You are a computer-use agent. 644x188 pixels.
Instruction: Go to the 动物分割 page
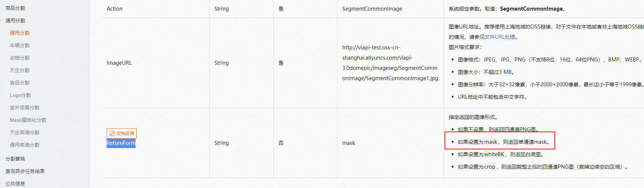[x=19, y=58]
